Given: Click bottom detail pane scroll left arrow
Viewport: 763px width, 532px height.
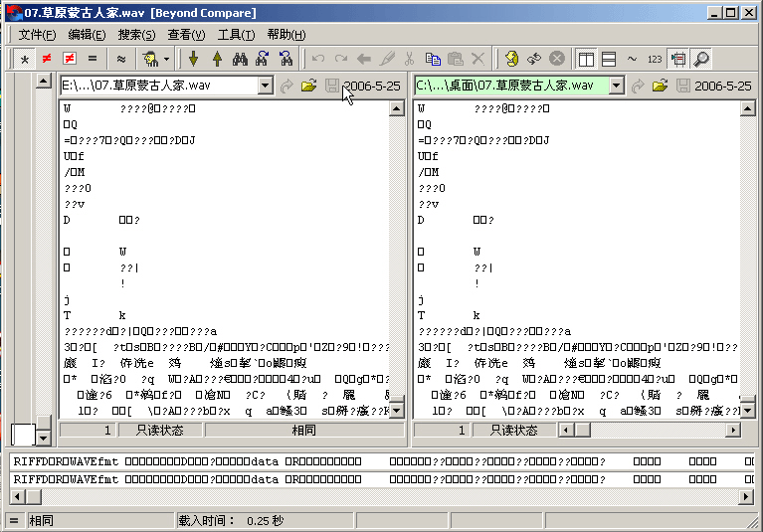Looking at the screenshot, I should pyautogui.click(x=18, y=497).
